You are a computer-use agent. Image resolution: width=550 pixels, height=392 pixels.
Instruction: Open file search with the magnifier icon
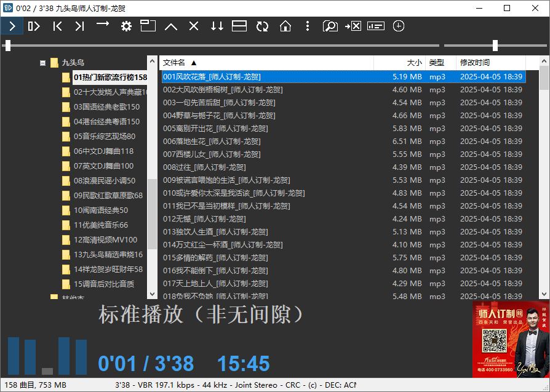330,26
